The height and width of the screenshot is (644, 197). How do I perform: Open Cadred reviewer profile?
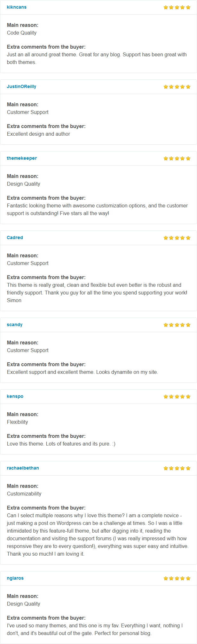[15, 237]
